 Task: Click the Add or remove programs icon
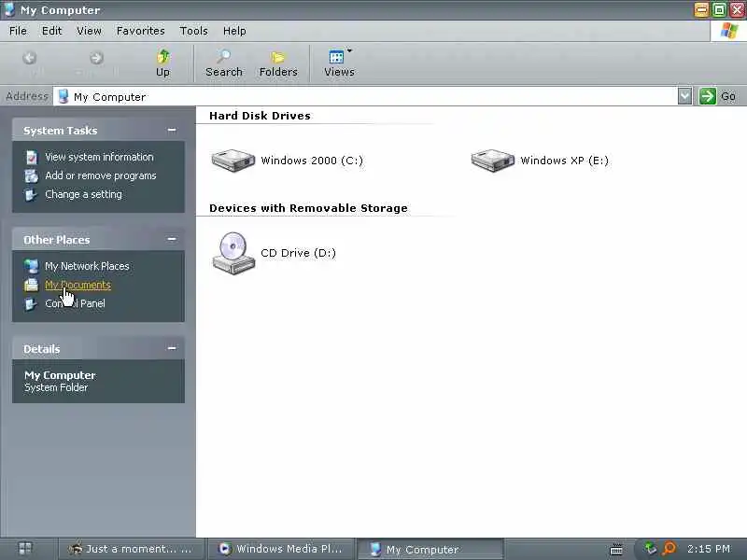(32, 175)
